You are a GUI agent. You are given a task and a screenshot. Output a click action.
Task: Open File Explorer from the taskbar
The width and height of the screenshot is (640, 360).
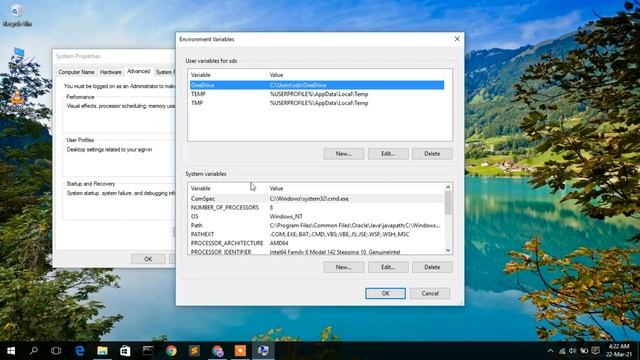pyautogui.click(x=102, y=351)
